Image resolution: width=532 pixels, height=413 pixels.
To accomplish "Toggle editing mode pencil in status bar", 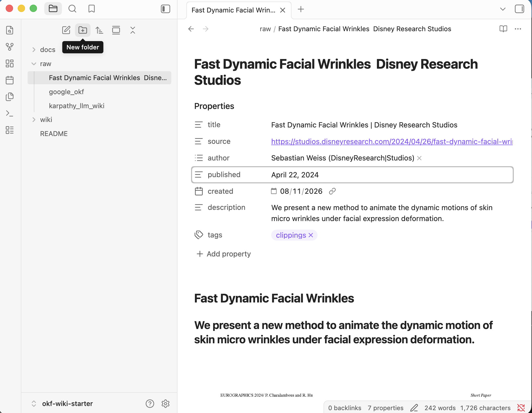I will tap(414, 408).
